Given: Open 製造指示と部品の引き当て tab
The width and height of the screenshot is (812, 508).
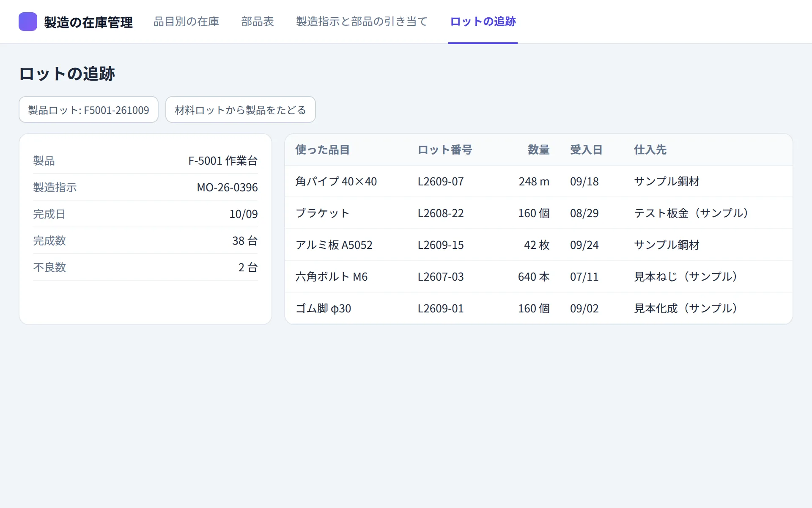Looking at the screenshot, I should pos(362,22).
